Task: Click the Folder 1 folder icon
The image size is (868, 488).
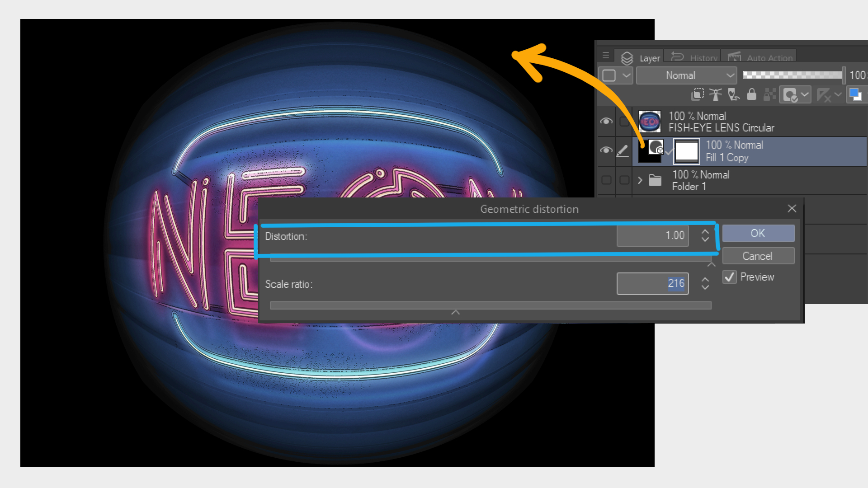Action: pyautogui.click(x=655, y=180)
